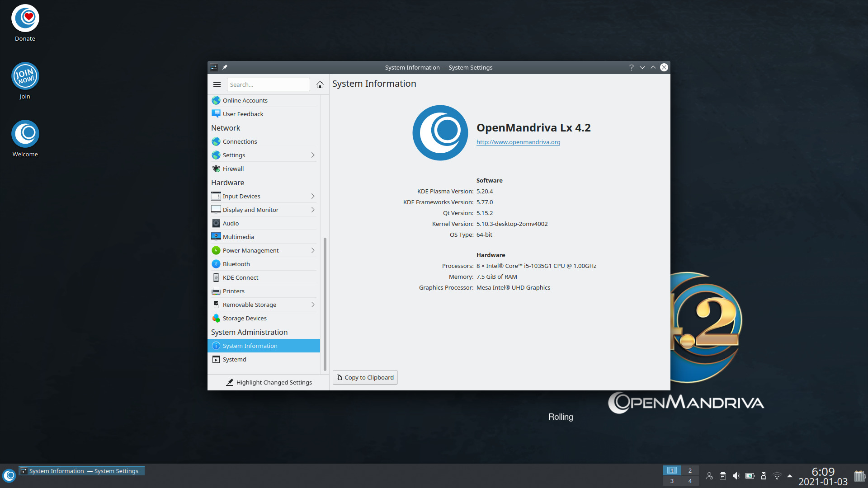Open the openmandriva.org website link
The height and width of the screenshot is (488, 868).
pos(518,142)
